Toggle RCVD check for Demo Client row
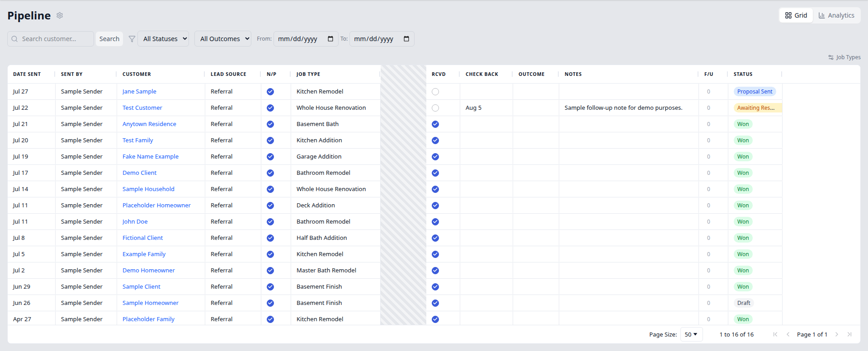 pyautogui.click(x=435, y=173)
